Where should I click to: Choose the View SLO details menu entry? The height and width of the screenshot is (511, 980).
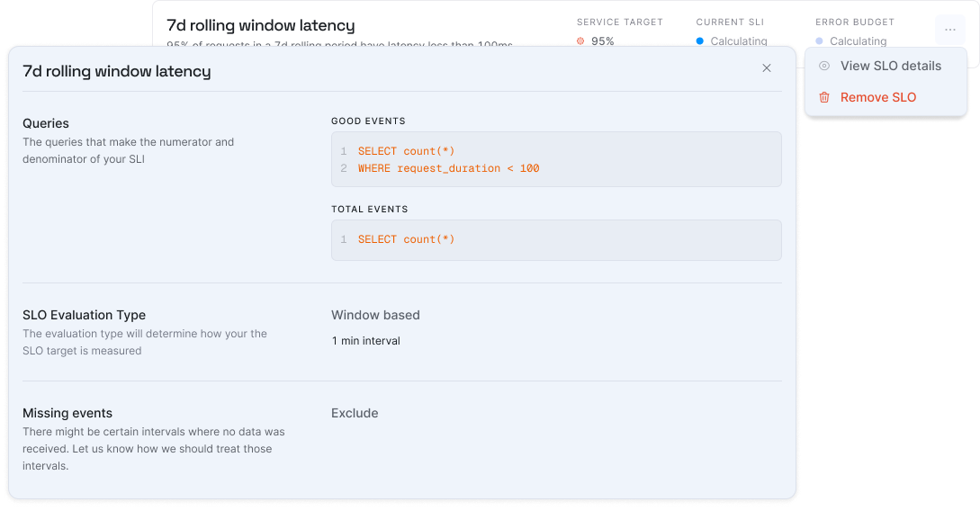[890, 67]
